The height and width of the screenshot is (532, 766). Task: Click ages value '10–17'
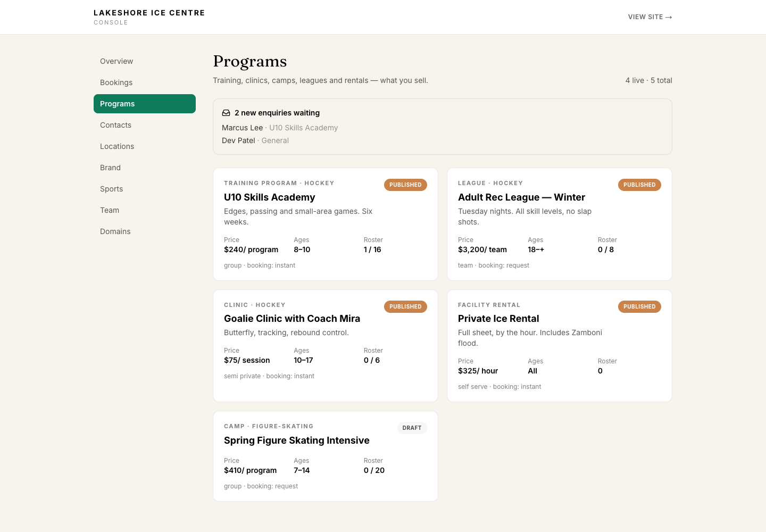[x=303, y=360]
